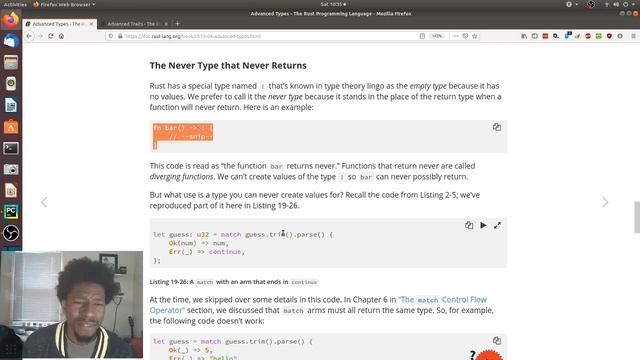The image size is (640, 360).
Task: Open LibreOffice Writer from the dock
Action: 11,105
